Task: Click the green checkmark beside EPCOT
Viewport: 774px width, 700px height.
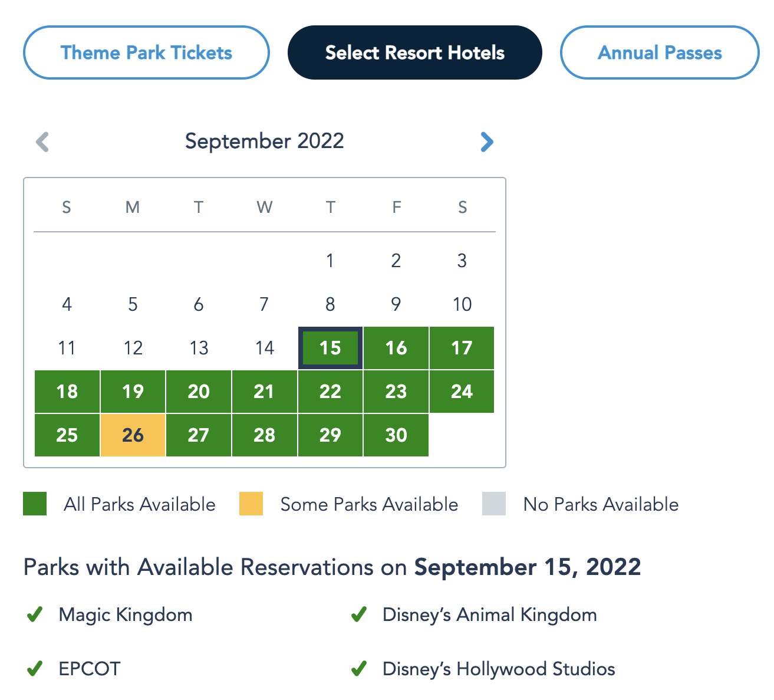Action: 35,669
